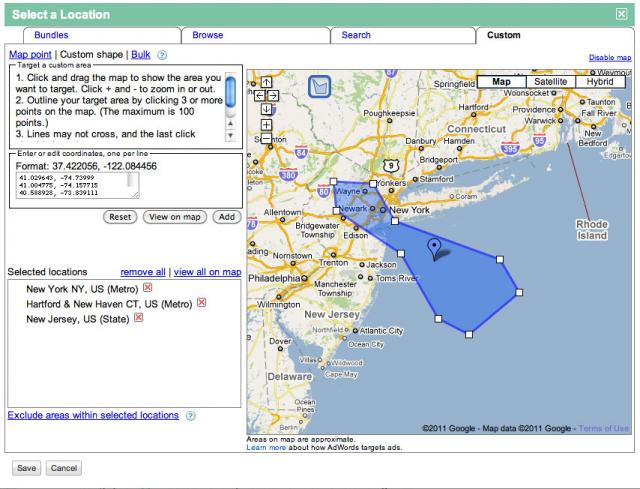
Task: Pan the map down with the arrow
Action: point(266,109)
